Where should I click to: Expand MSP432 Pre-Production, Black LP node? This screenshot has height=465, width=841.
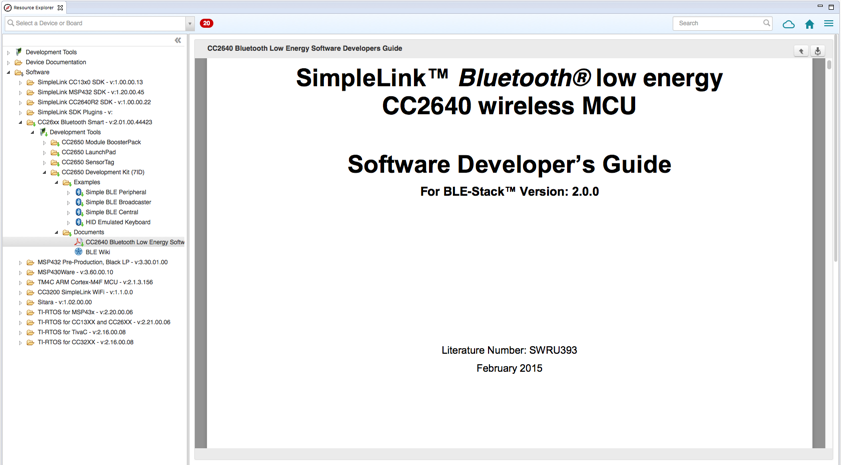pyautogui.click(x=20, y=263)
